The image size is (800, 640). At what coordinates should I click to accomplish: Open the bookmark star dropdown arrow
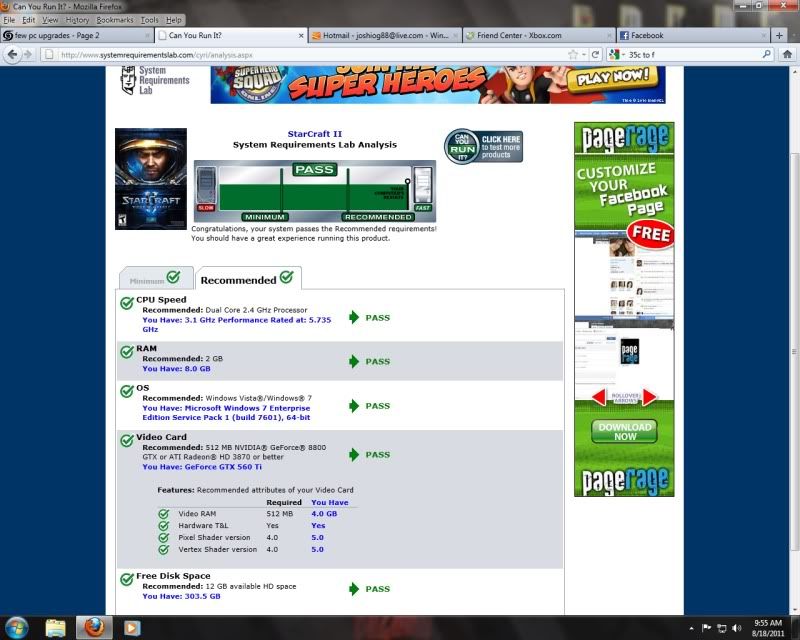coord(584,55)
